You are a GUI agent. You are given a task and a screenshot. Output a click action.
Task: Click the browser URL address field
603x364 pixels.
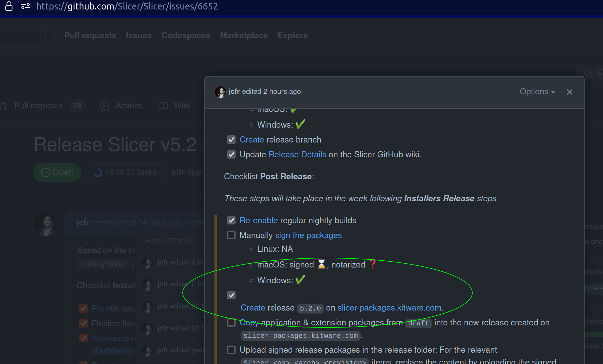[x=127, y=6]
